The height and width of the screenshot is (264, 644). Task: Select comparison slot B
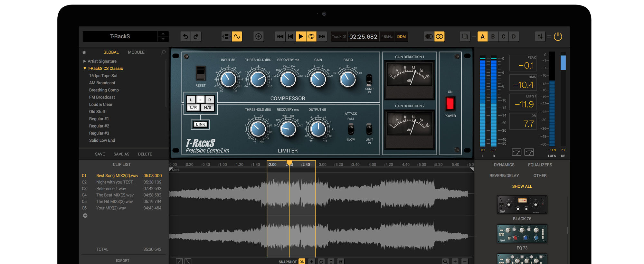pyautogui.click(x=493, y=36)
